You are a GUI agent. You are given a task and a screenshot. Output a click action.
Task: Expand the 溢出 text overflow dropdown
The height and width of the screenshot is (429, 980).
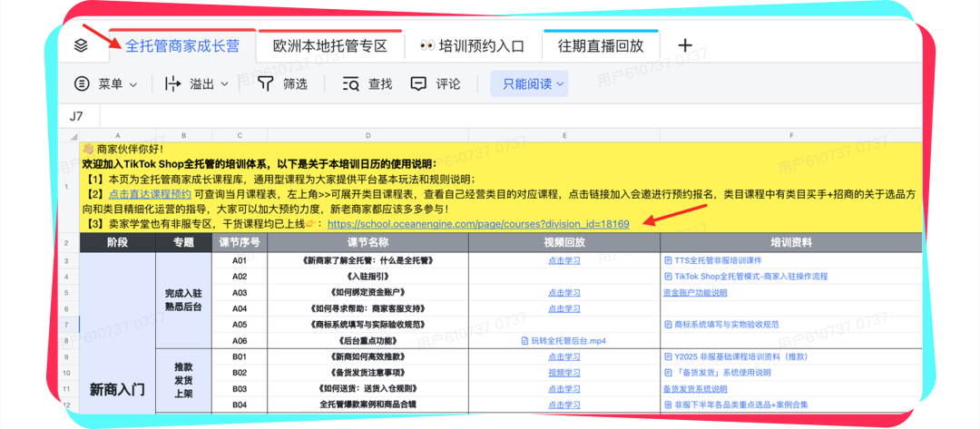click(196, 83)
